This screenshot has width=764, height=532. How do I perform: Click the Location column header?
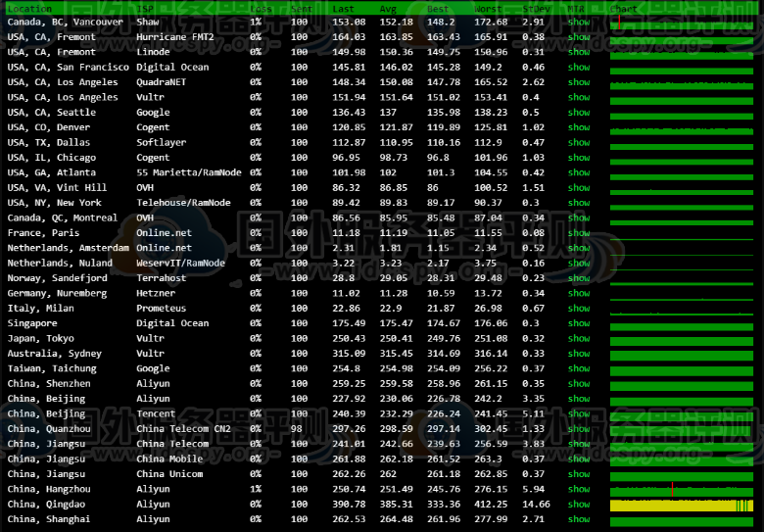tap(29, 9)
